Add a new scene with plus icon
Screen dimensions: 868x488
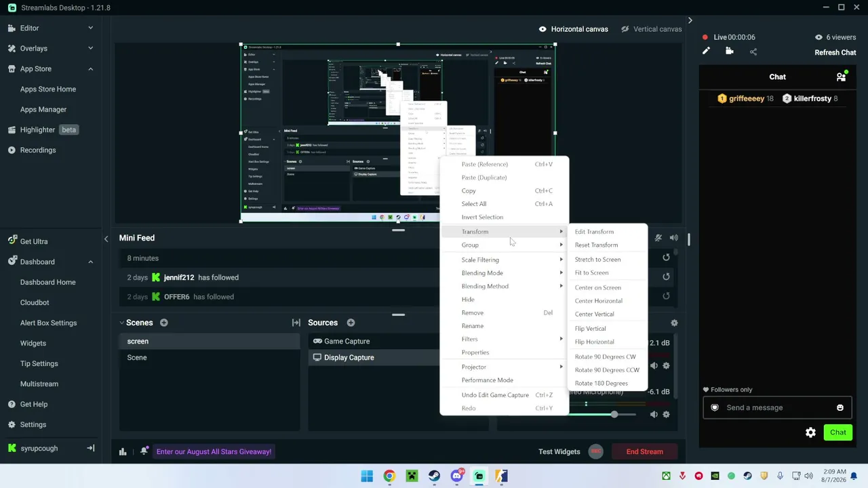click(x=163, y=323)
